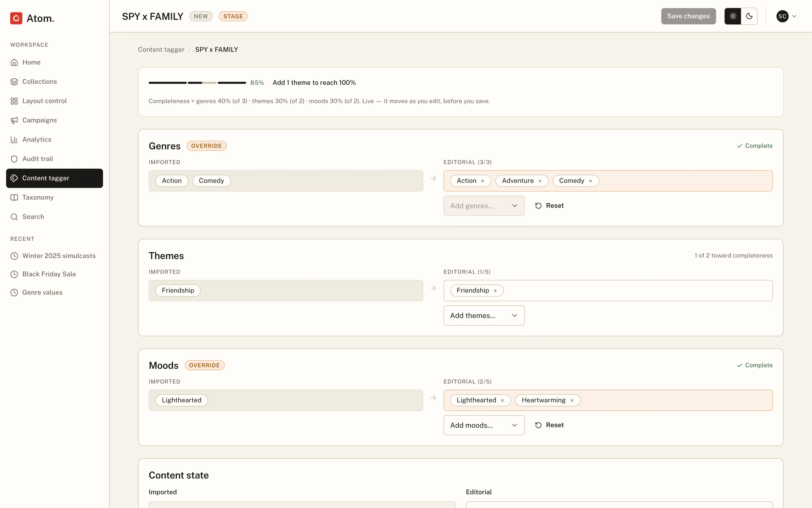Click the Audit trail shield icon
Image resolution: width=812 pixels, height=508 pixels.
(14, 159)
